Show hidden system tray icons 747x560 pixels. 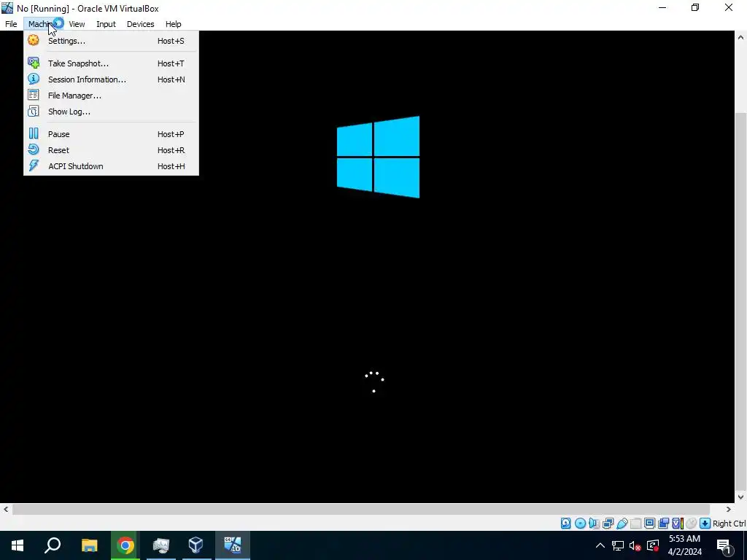point(600,545)
